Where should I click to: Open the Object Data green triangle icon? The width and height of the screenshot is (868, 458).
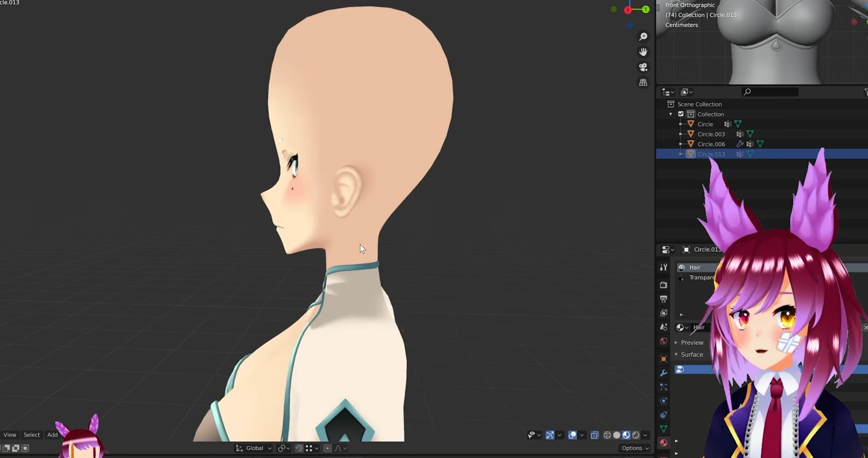[x=664, y=429]
